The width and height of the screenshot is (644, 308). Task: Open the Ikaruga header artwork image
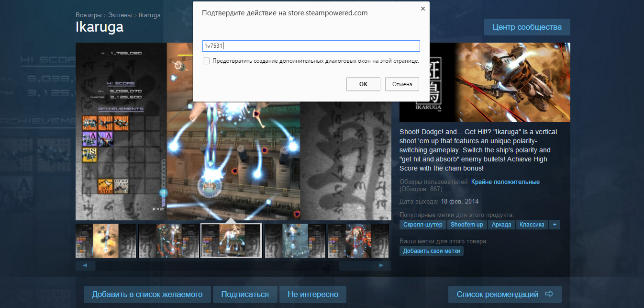[x=485, y=82]
